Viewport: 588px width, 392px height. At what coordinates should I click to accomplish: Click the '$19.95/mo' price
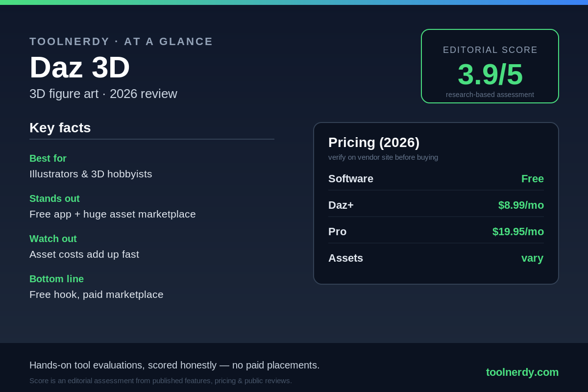[518, 232]
